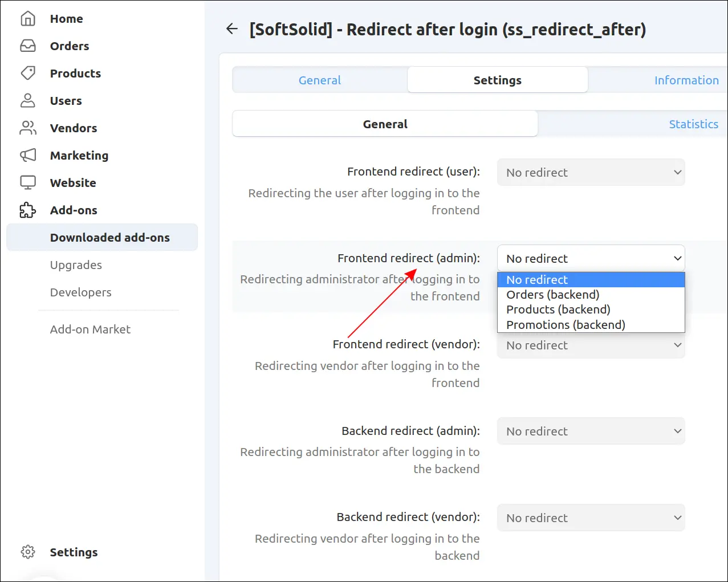Open the Frontend redirect (user) dropdown
Image resolution: width=728 pixels, height=582 pixels.
[x=591, y=172]
